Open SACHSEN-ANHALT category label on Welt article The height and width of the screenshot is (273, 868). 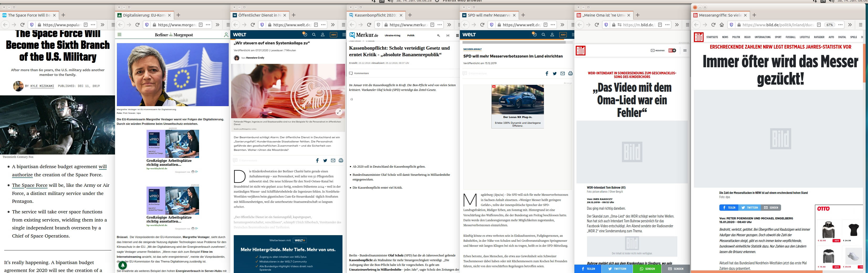point(472,49)
